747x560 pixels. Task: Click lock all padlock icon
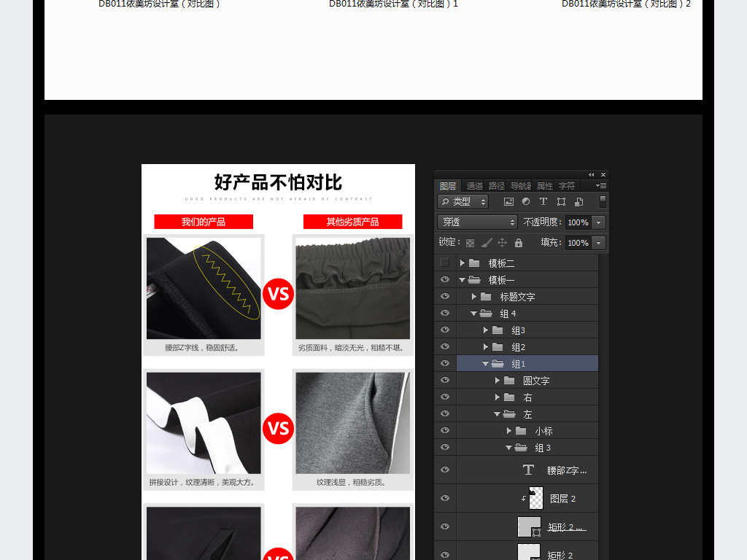519,243
